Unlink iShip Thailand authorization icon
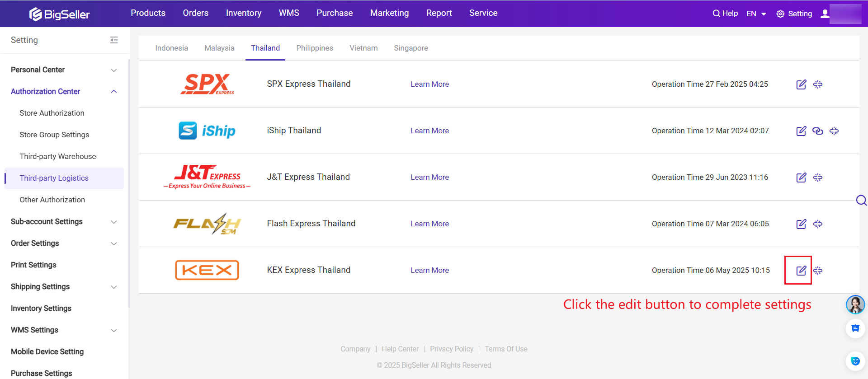The height and width of the screenshot is (379, 868). click(834, 131)
